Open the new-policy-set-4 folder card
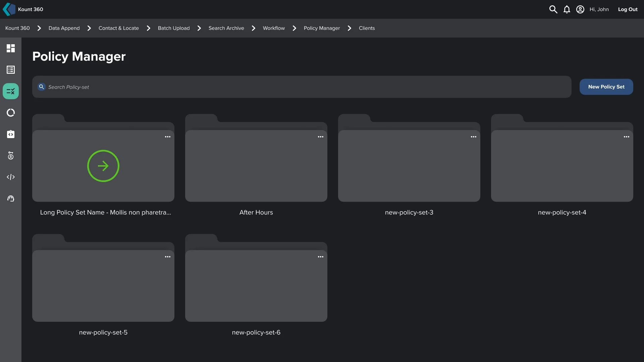 tap(562, 158)
